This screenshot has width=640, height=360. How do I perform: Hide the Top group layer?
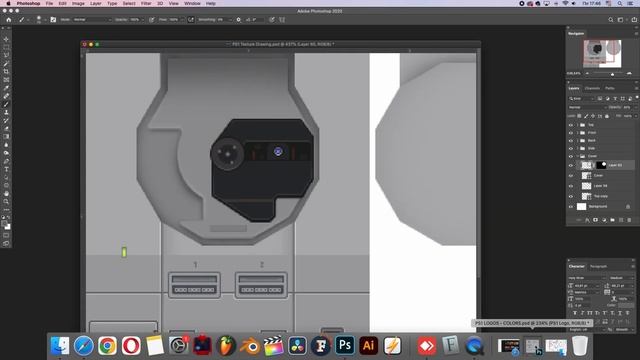point(571,125)
